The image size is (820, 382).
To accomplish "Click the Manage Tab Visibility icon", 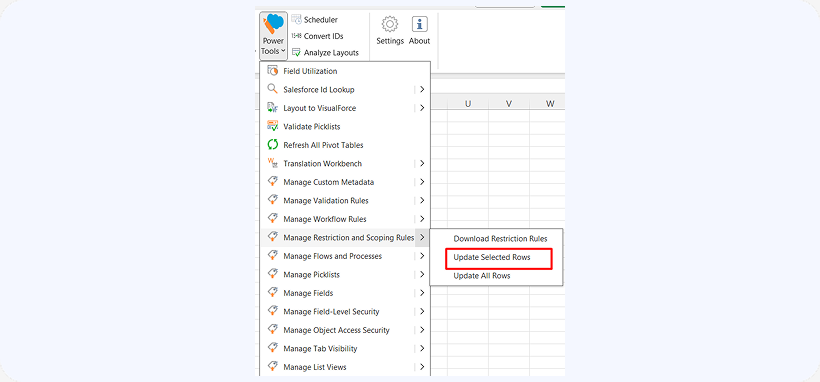I will point(272,349).
